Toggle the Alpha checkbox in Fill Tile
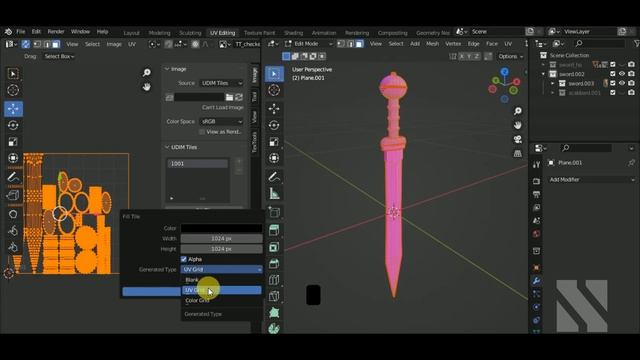The image size is (640, 360). coord(184,259)
